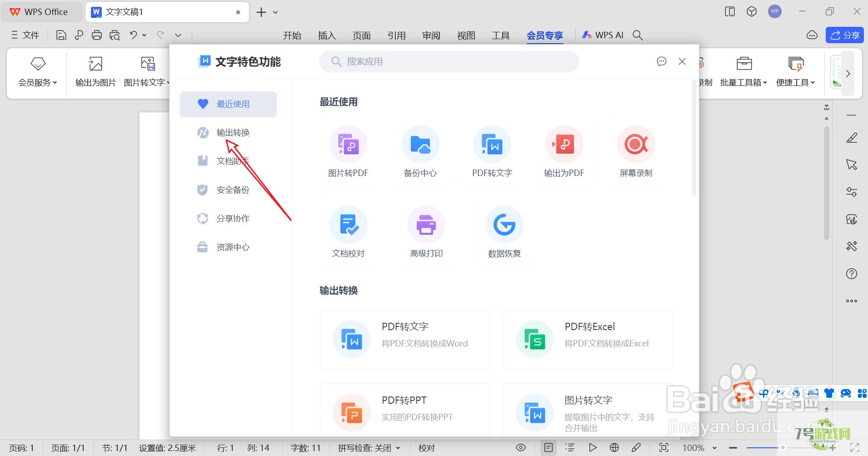Switch to the 插入 ribbon tab
This screenshot has width=868, height=456.
click(327, 35)
